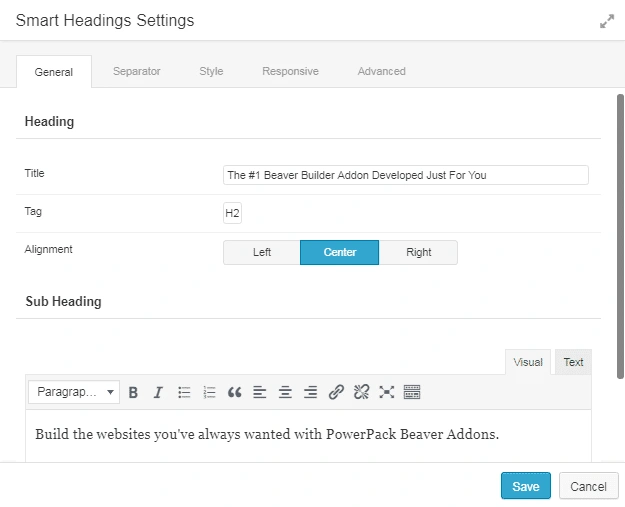Show the toolbar toggle (kitchen sink)
The image size is (625, 507).
412,392
